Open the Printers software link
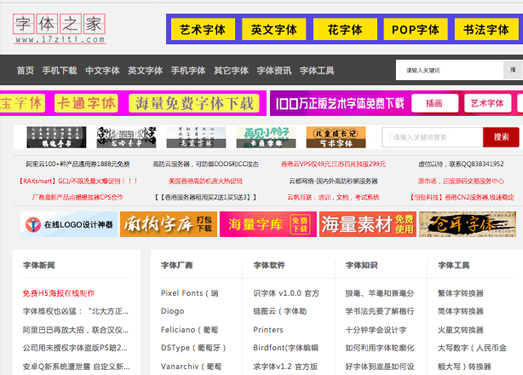Image resolution: width=523 pixels, height=375 pixels. pyautogui.click(x=268, y=330)
